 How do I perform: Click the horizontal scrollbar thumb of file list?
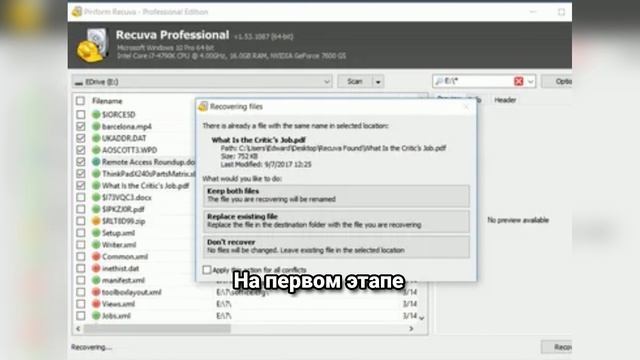click(157, 329)
